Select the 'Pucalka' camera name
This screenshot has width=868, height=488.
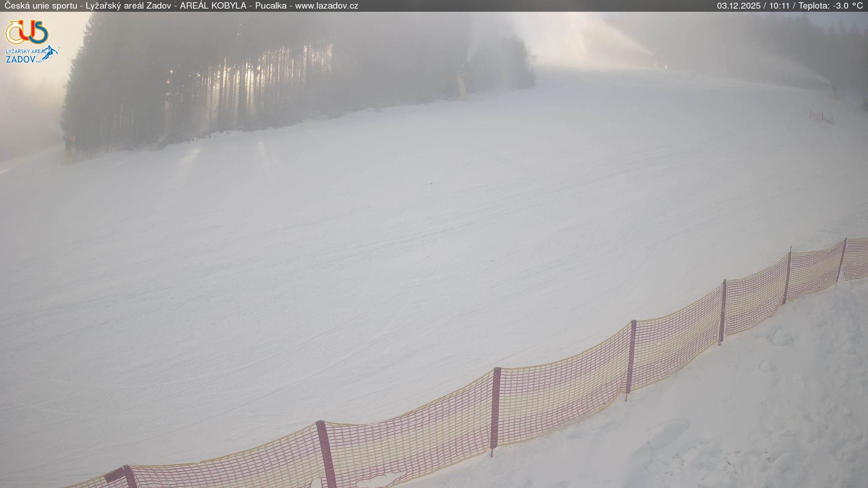tap(270, 6)
